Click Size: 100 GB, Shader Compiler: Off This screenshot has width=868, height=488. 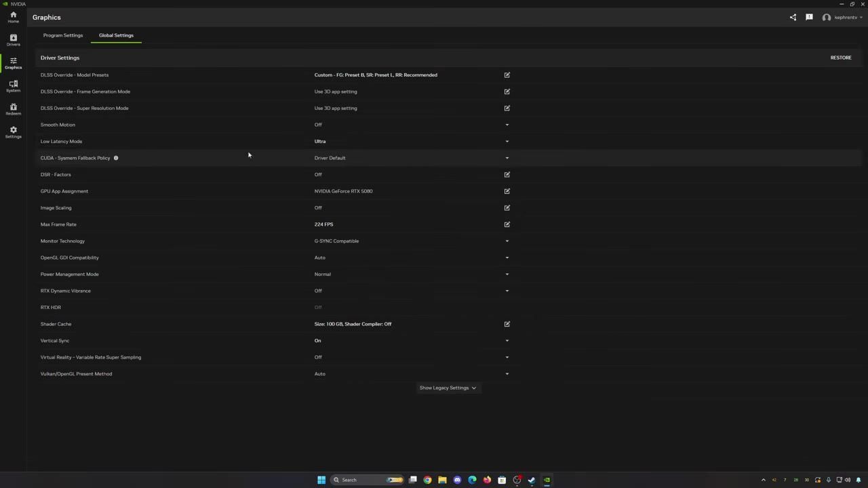tap(353, 324)
